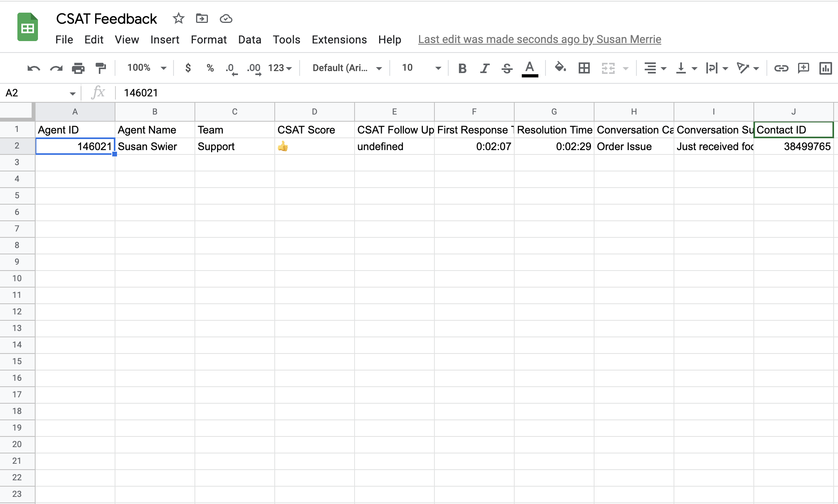Click the insert link icon

click(x=781, y=68)
